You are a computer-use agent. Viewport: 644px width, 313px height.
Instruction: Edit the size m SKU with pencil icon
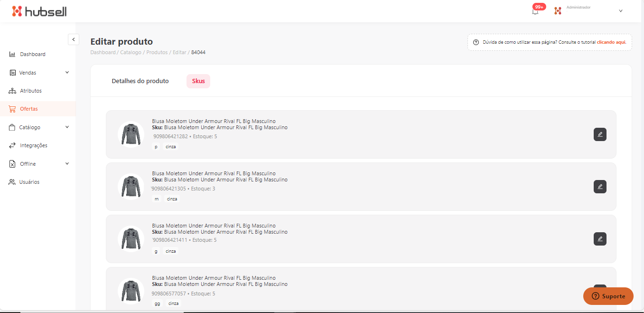pos(600,187)
